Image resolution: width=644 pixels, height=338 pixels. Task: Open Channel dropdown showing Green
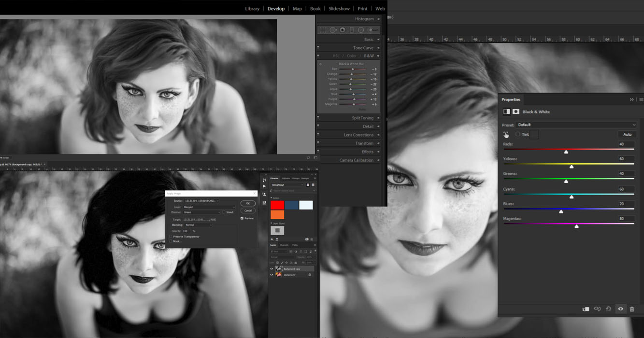point(201,212)
